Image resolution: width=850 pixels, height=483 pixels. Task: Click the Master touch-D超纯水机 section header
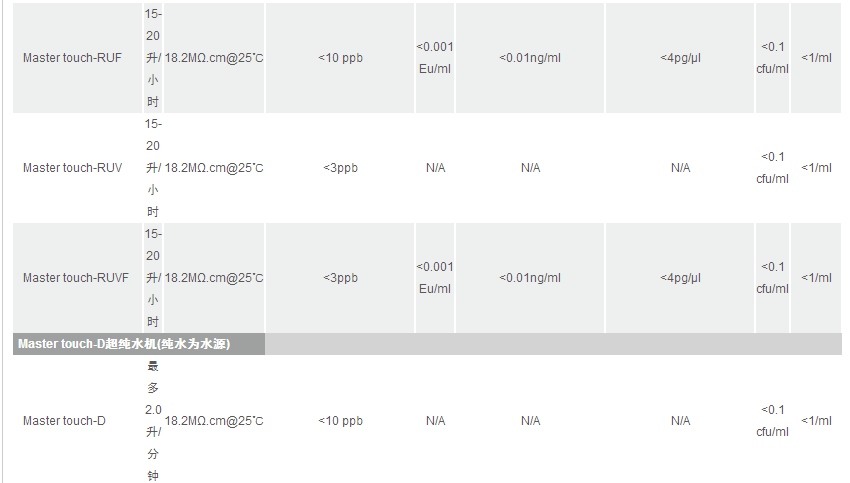pos(125,344)
